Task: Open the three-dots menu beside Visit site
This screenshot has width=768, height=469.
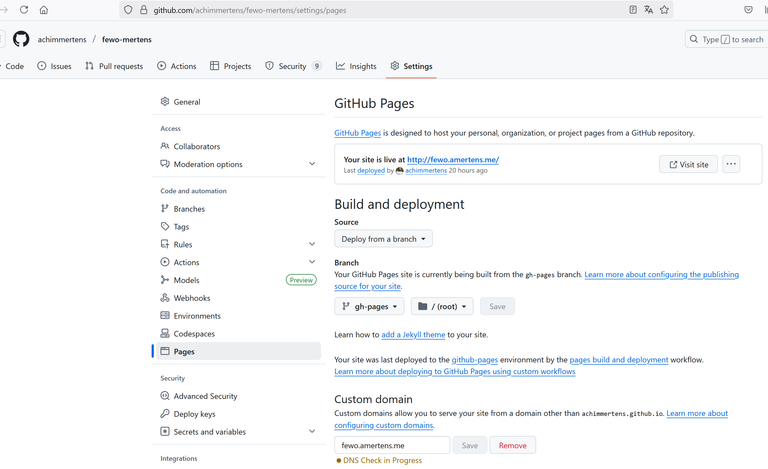Action: [x=731, y=164]
